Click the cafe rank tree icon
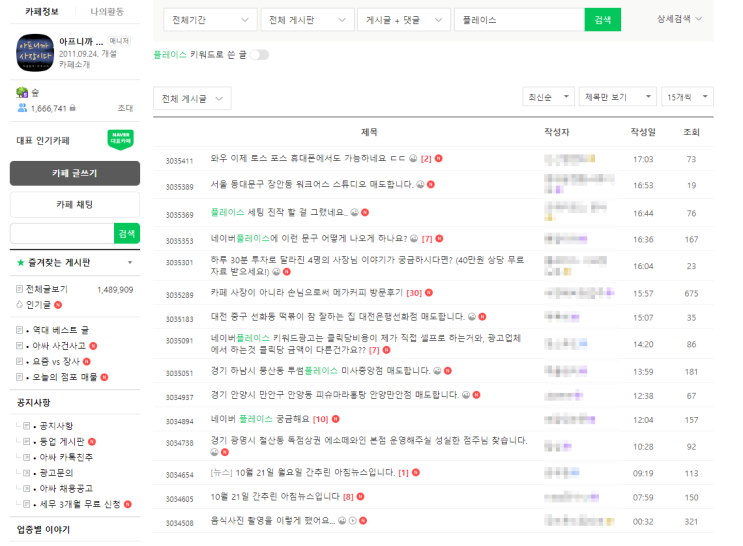 (22, 92)
